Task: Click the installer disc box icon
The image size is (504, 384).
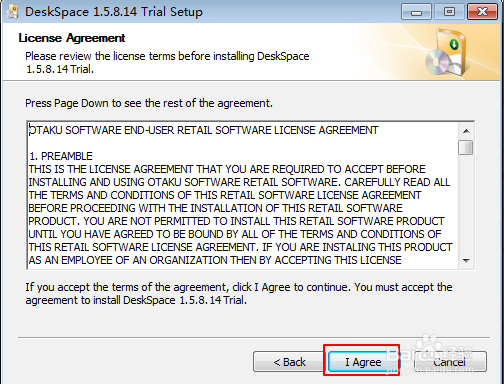Action: tap(446, 53)
